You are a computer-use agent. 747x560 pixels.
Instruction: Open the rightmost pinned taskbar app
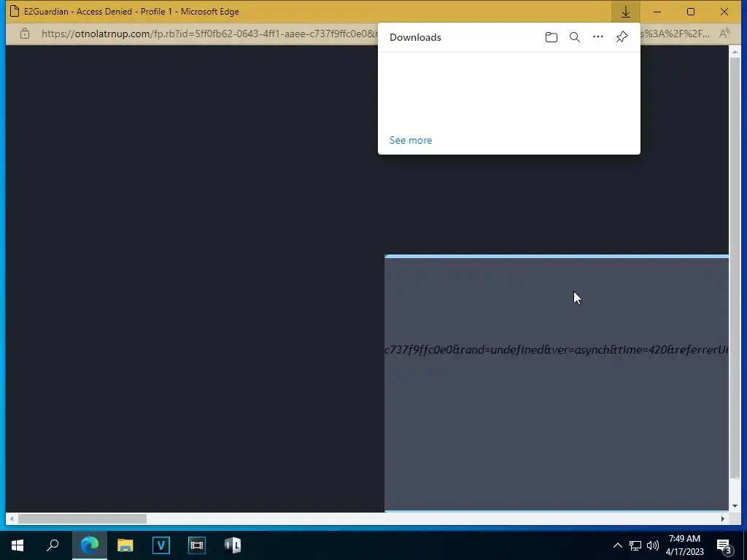[x=233, y=545]
